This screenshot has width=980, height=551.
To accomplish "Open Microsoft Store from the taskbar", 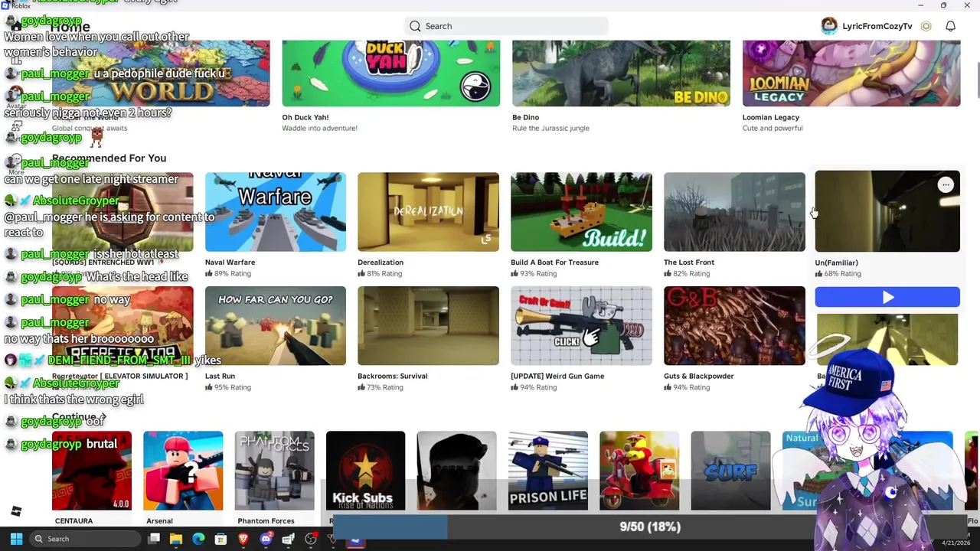I will point(220,539).
